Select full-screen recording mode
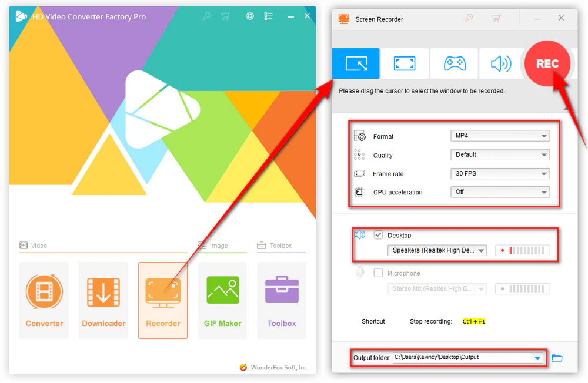The height and width of the screenshot is (383, 588). point(405,63)
